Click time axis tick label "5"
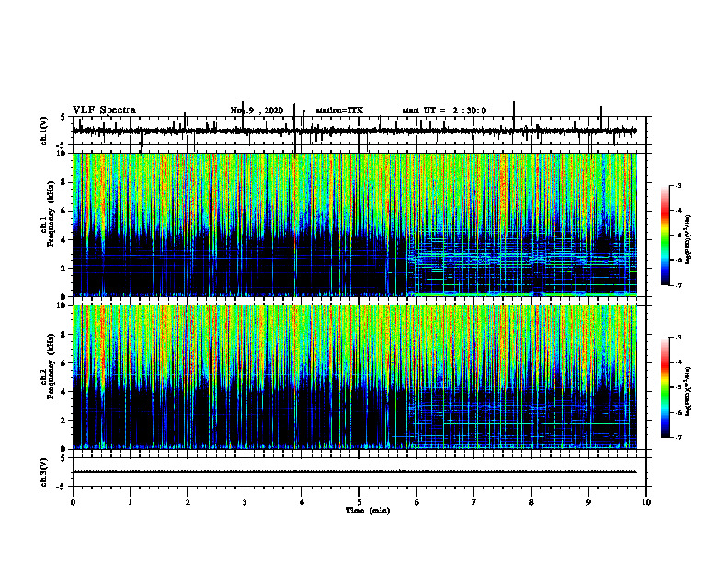Image resolution: width=728 pixels, height=563 pixels. coord(359,502)
